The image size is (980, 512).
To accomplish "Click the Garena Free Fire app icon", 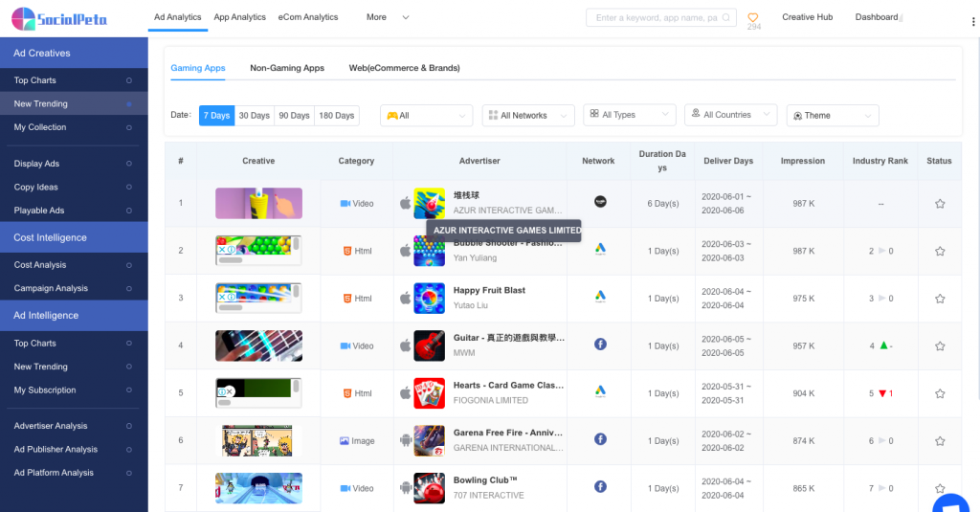I will tap(429, 441).
